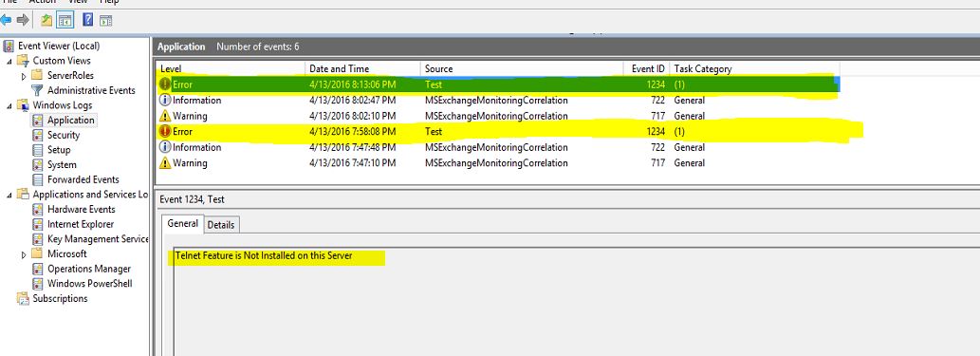This screenshot has width=980, height=356.
Task: Click the information icon of 7:47:48 PM event
Action: coord(166,148)
